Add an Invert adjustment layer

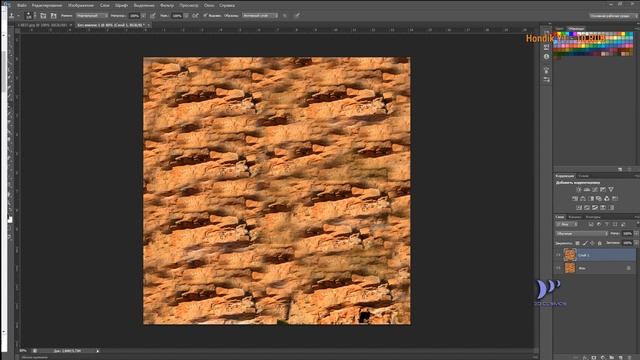click(x=579, y=207)
